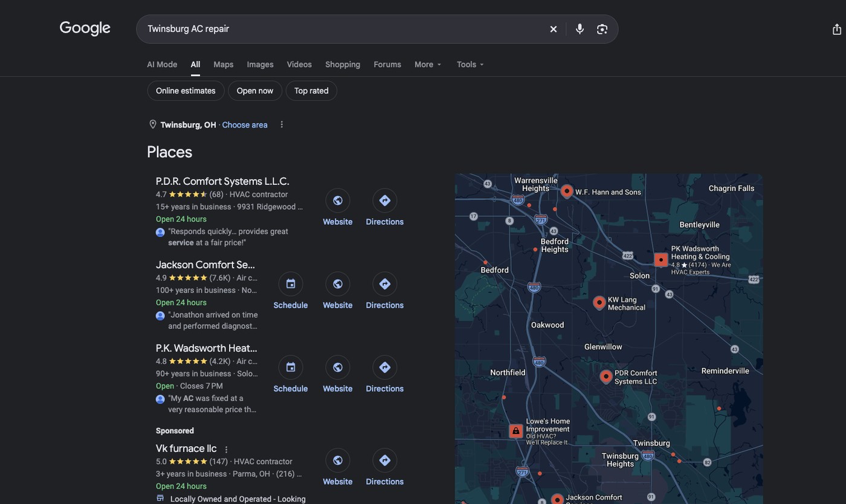Get directions to Vk furnace llc
The width and height of the screenshot is (846, 504).
(x=385, y=460)
